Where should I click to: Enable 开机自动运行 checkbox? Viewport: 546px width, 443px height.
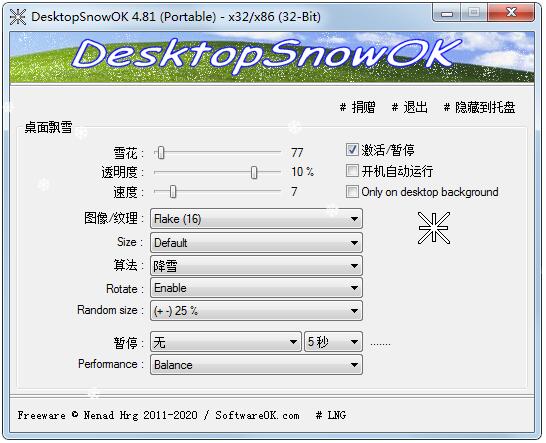coord(352,171)
